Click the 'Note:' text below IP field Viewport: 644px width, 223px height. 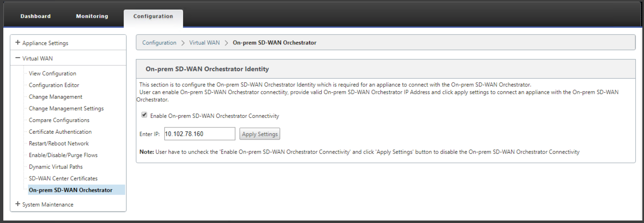146,152
